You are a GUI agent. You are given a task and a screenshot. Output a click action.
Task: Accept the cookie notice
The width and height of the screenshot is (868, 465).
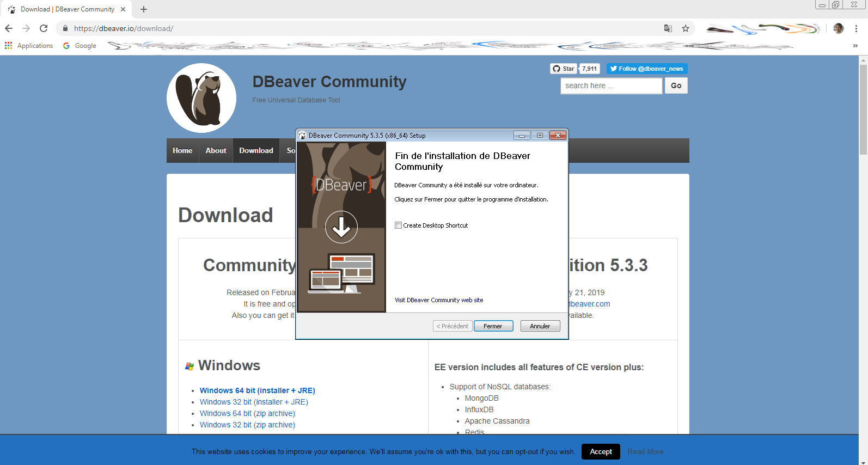click(x=601, y=451)
